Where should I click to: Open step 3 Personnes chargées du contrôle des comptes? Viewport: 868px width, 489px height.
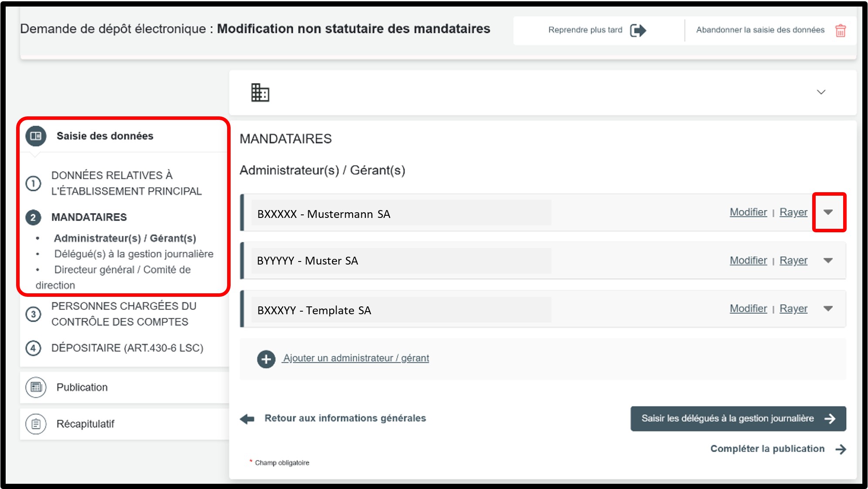click(x=123, y=314)
